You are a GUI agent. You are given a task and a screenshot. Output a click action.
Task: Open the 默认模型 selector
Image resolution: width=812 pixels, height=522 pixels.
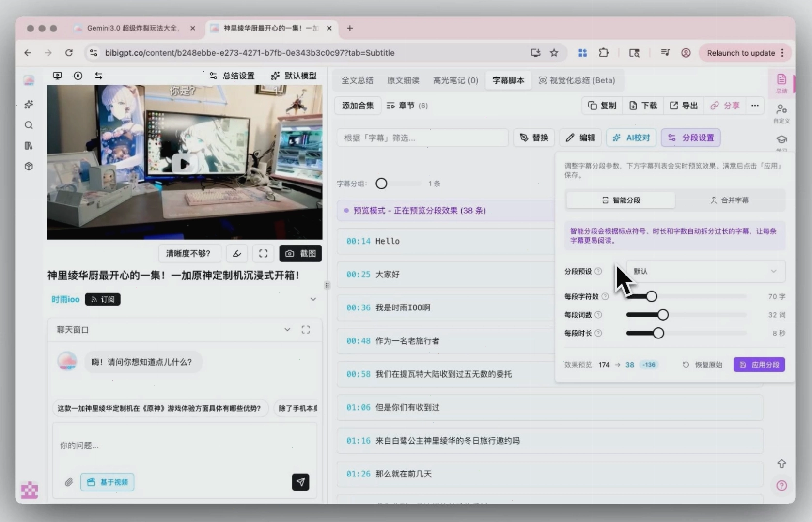point(294,76)
